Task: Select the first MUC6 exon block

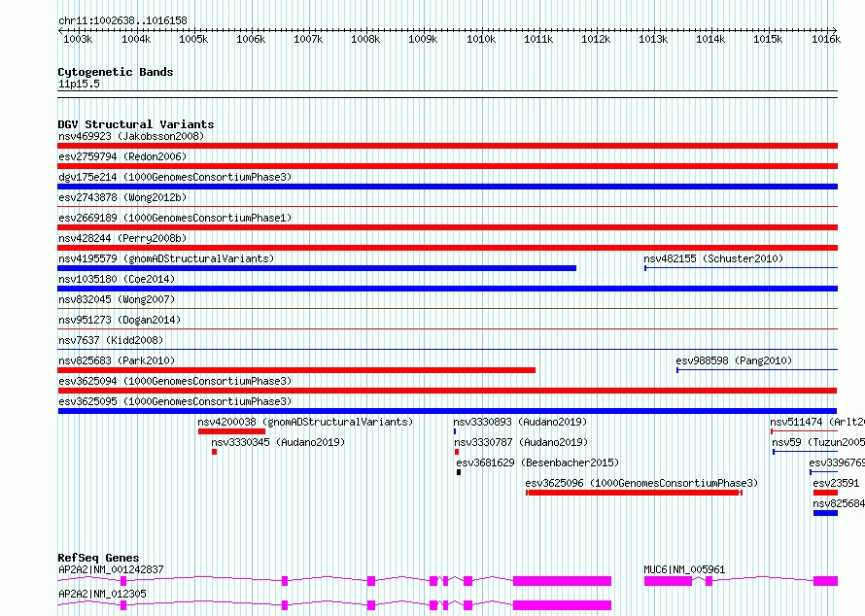Action: pyautogui.click(x=668, y=581)
